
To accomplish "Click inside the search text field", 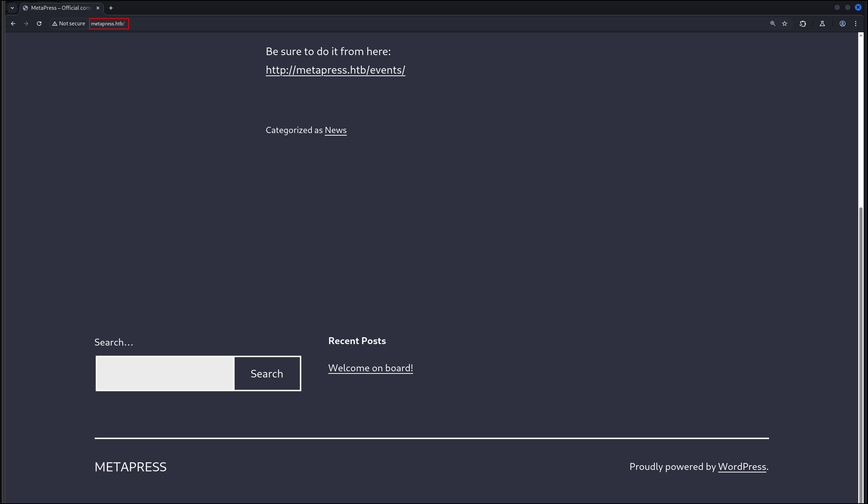I will [x=165, y=373].
